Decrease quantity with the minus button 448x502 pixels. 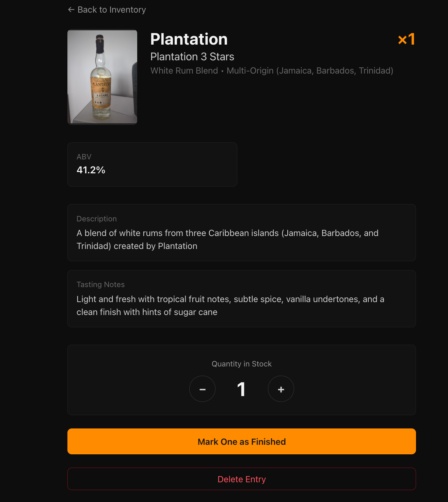[203, 389]
